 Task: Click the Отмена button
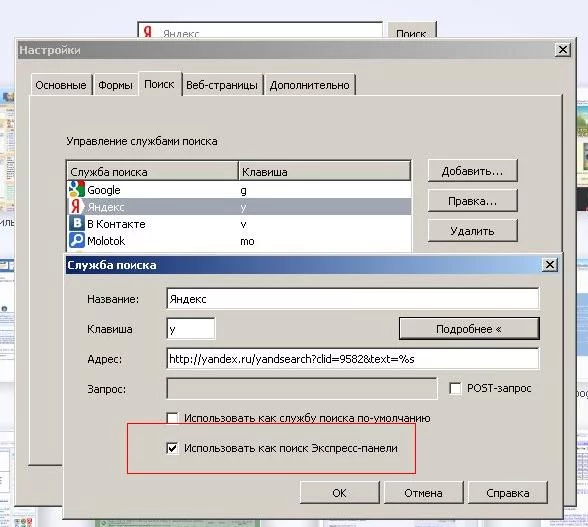(423, 493)
